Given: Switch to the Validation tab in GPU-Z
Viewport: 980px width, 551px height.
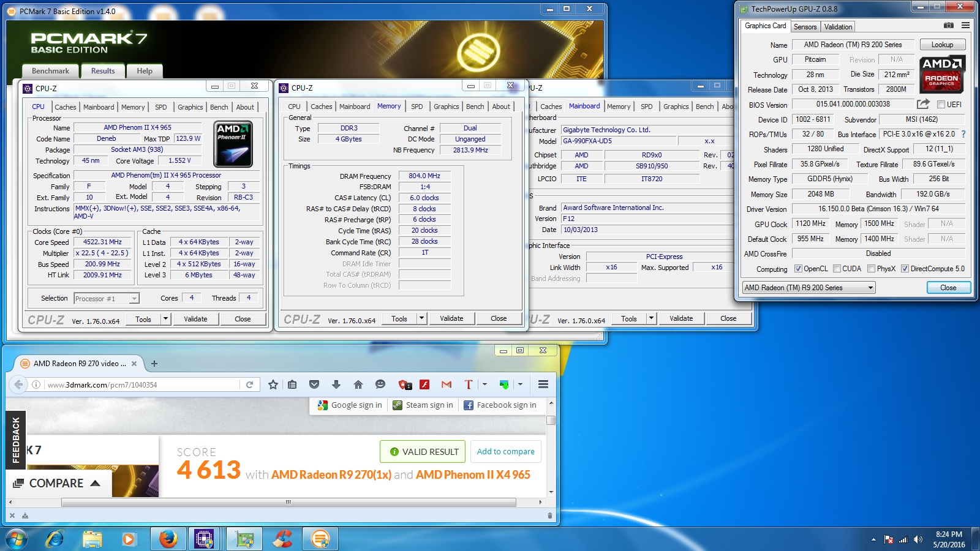Looking at the screenshot, I should pos(838,27).
